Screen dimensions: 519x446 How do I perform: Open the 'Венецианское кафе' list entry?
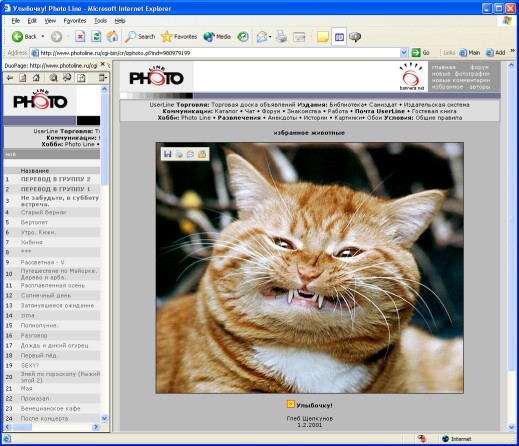(50, 408)
